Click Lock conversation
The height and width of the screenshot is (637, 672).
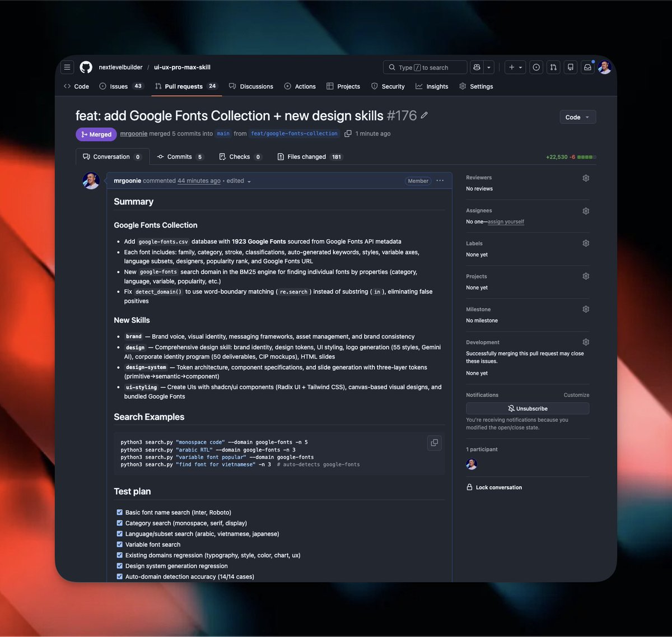click(x=494, y=487)
